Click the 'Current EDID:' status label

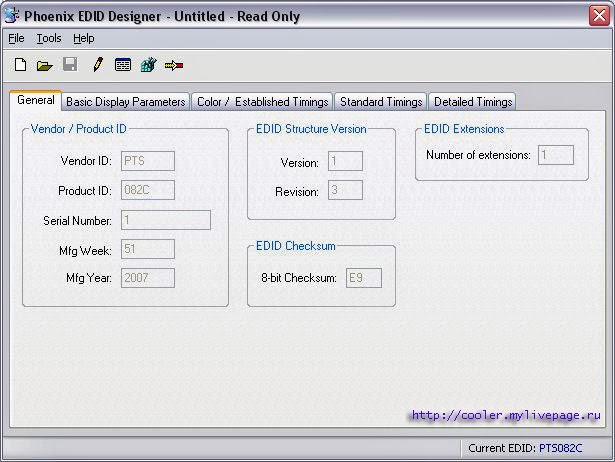(x=502, y=448)
